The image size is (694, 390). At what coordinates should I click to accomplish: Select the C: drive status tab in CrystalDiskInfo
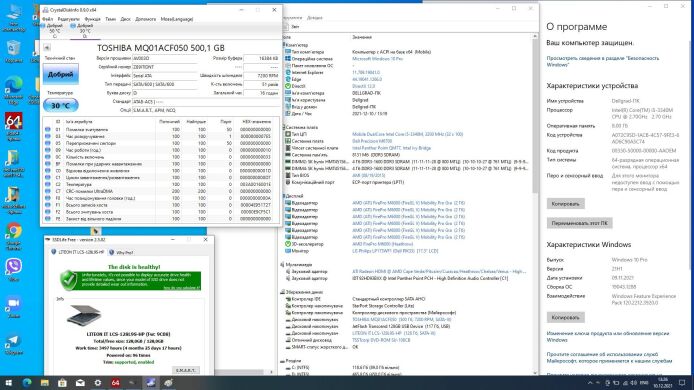(54, 31)
